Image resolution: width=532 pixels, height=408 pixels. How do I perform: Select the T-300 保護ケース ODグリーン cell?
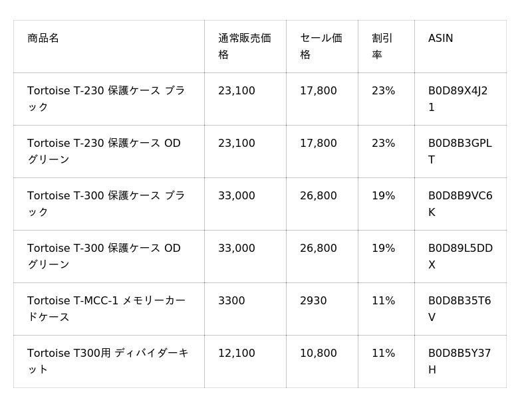pyautogui.click(x=104, y=256)
